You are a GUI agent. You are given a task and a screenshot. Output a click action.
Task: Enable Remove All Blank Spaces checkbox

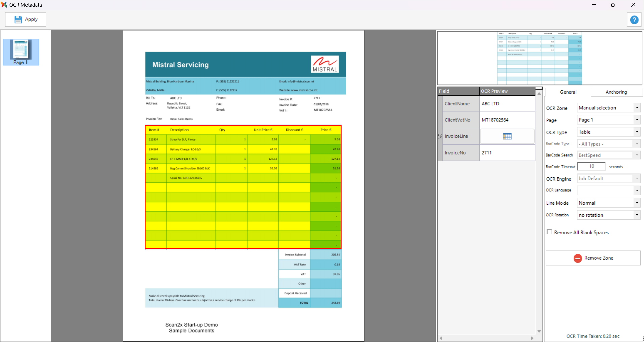tap(549, 232)
